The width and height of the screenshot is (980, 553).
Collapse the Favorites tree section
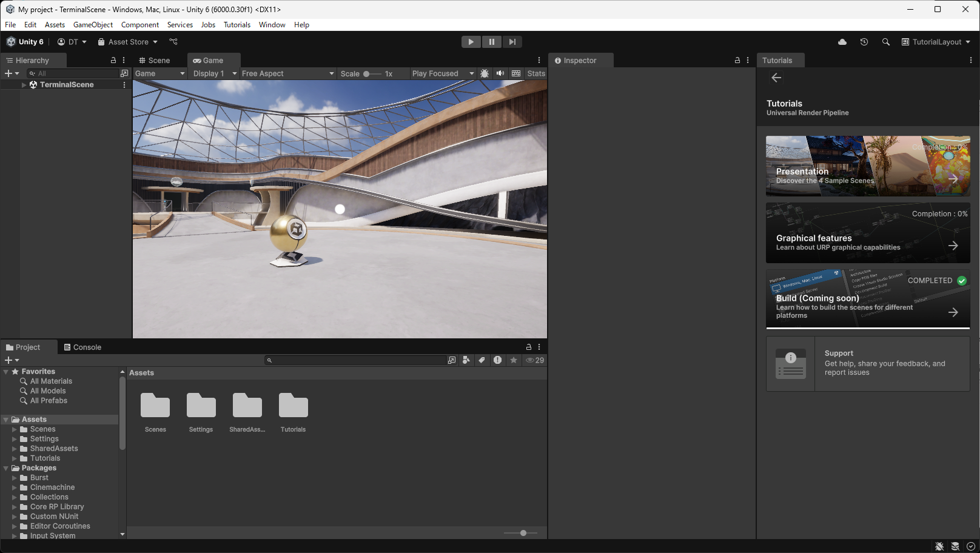pos(6,372)
